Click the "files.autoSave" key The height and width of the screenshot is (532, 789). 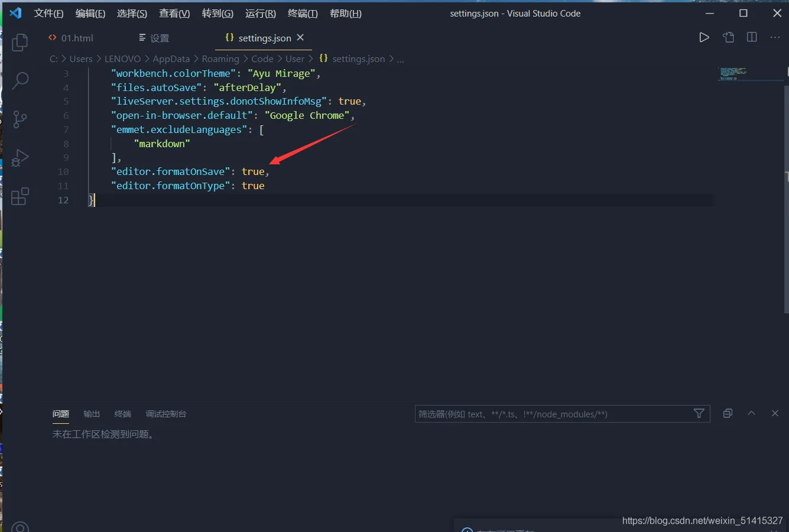(157, 87)
